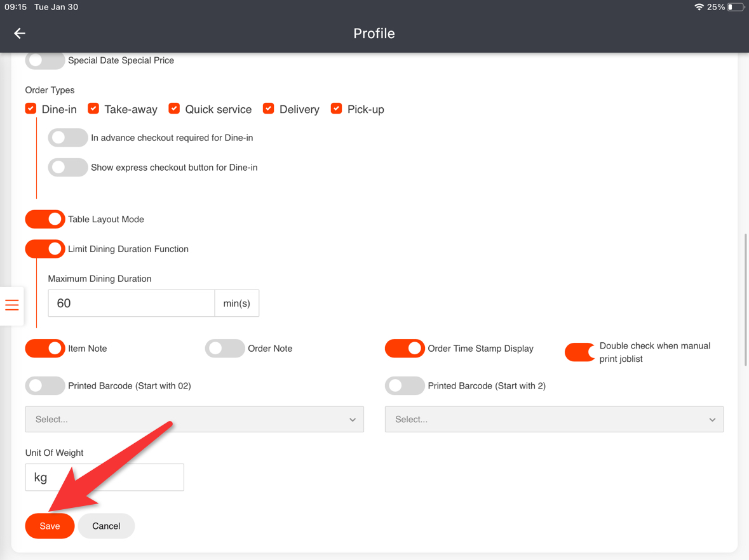Image resolution: width=749 pixels, height=560 pixels.
Task: Open Select dropdown under Barcode Start with 02
Action: [x=194, y=419]
